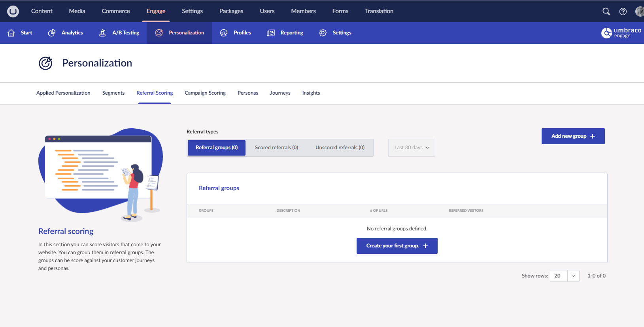Select the Referral Scoring tab

155,93
